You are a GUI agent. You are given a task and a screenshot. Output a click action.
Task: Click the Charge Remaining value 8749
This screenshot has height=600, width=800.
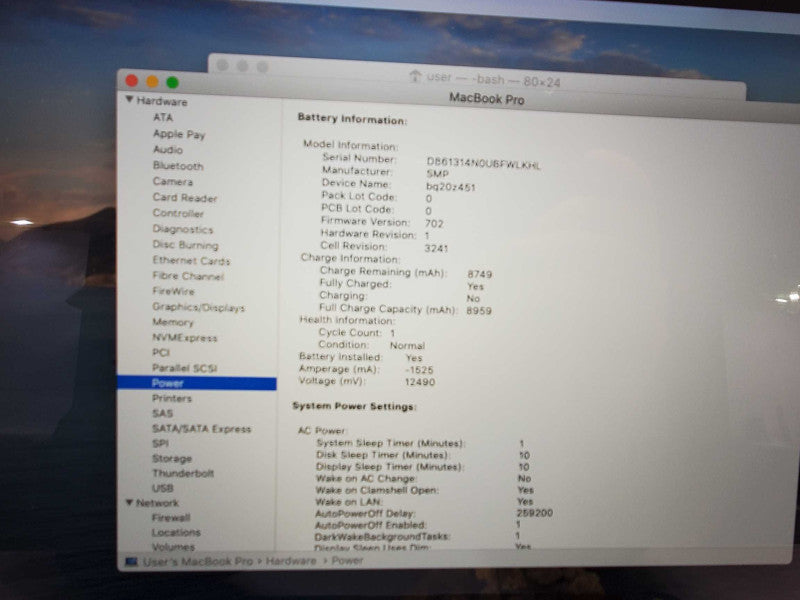(x=480, y=274)
